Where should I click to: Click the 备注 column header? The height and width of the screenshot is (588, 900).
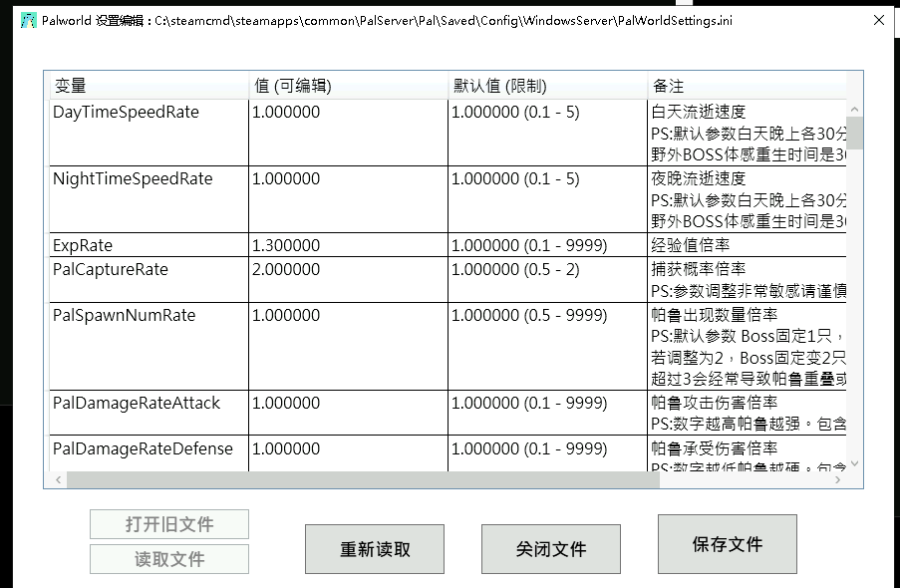point(747,86)
